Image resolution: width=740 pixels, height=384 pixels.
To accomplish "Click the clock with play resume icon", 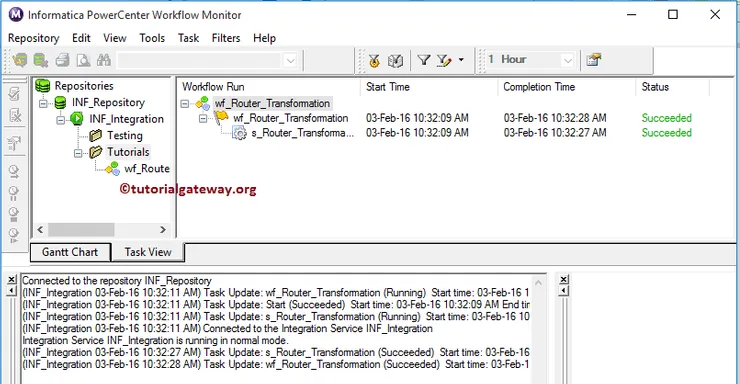I will 13,235.
